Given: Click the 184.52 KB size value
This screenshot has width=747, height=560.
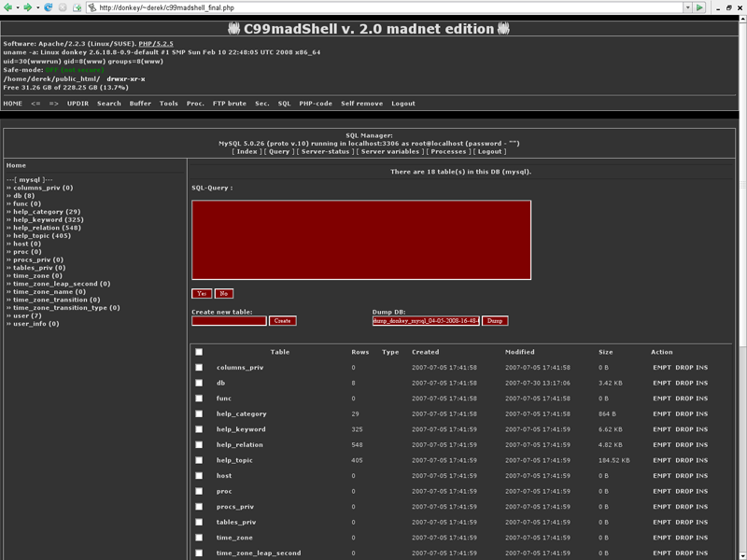Looking at the screenshot, I should click(614, 460).
